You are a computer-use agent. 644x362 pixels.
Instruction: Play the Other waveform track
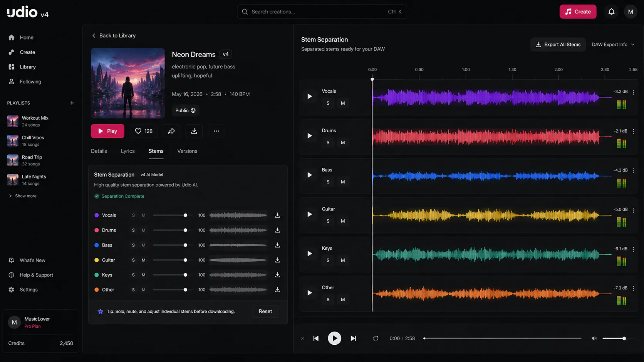309,293
